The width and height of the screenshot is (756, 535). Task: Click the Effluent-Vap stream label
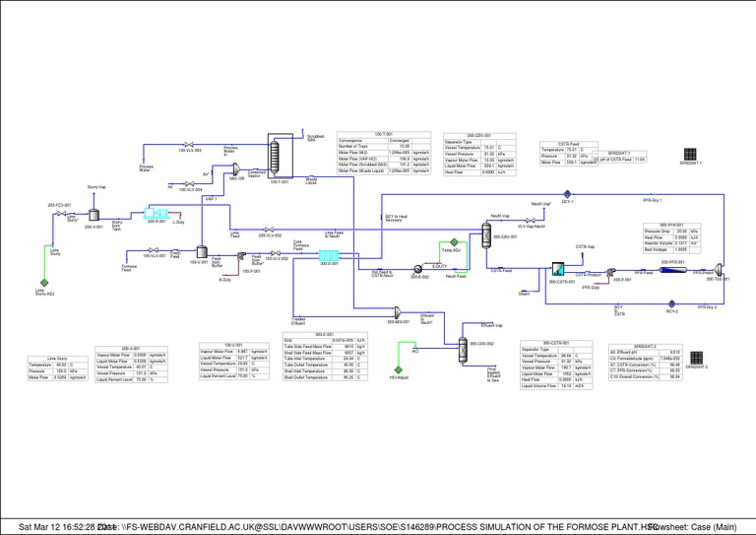pyautogui.click(x=492, y=326)
